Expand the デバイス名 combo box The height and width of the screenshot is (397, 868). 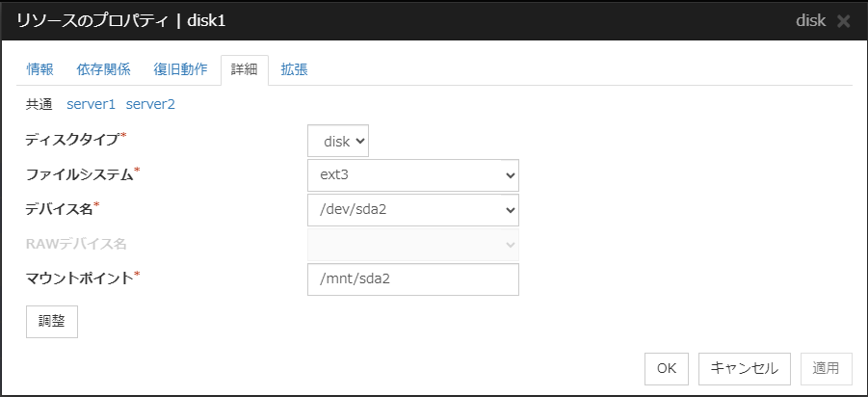tap(412, 210)
